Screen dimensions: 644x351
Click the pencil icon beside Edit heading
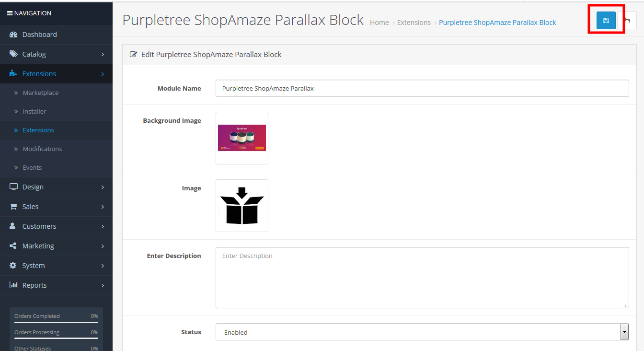[x=134, y=55]
